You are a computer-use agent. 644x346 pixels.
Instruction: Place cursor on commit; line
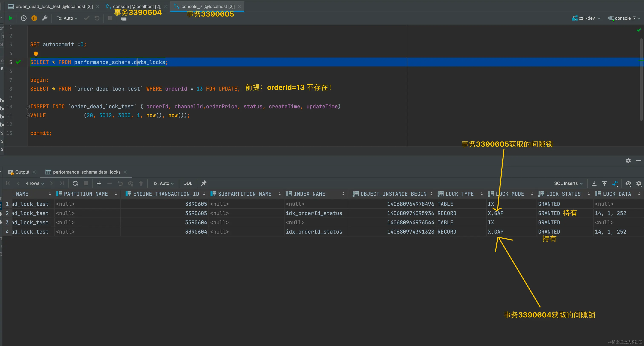41,133
